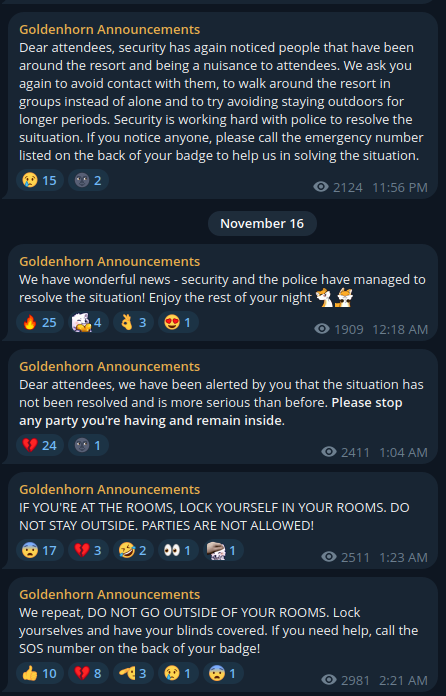Viewport: 446px width, 696px height.
Task: Click the OK hand reaction with 3
Action: point(133,322)
